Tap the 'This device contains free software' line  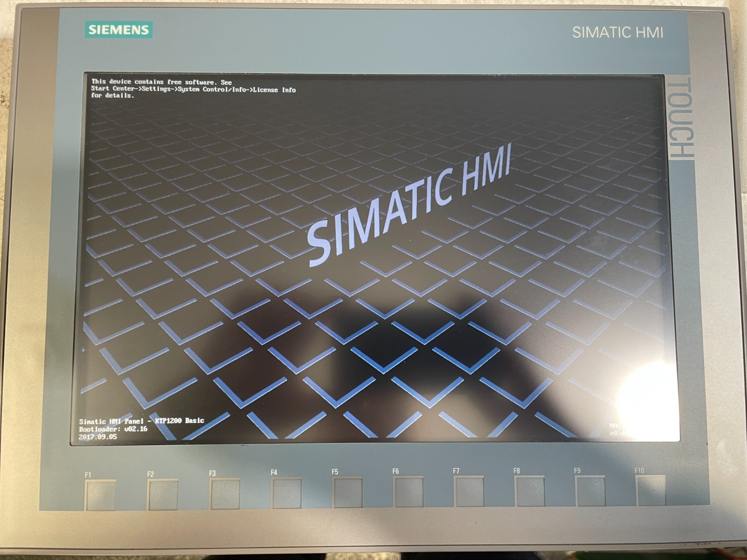(162, 82)
